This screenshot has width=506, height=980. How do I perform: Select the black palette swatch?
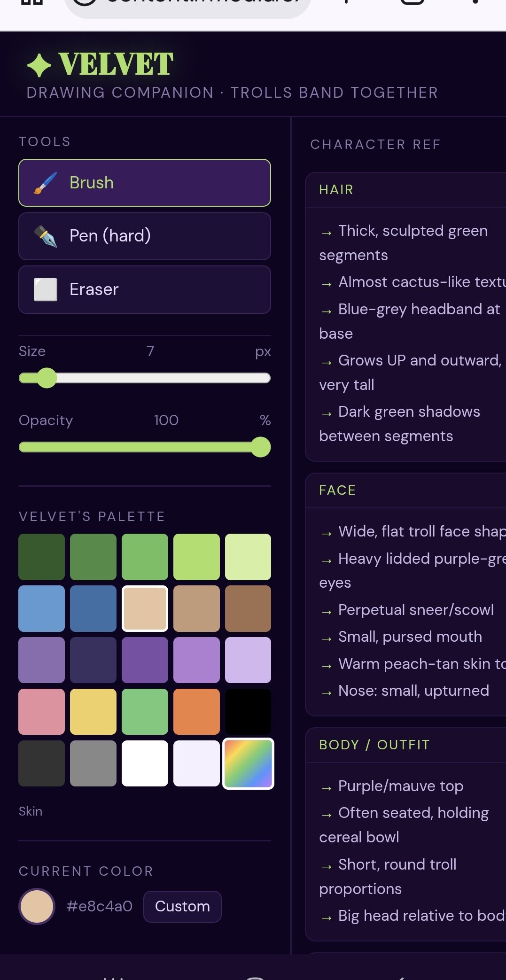248,712
